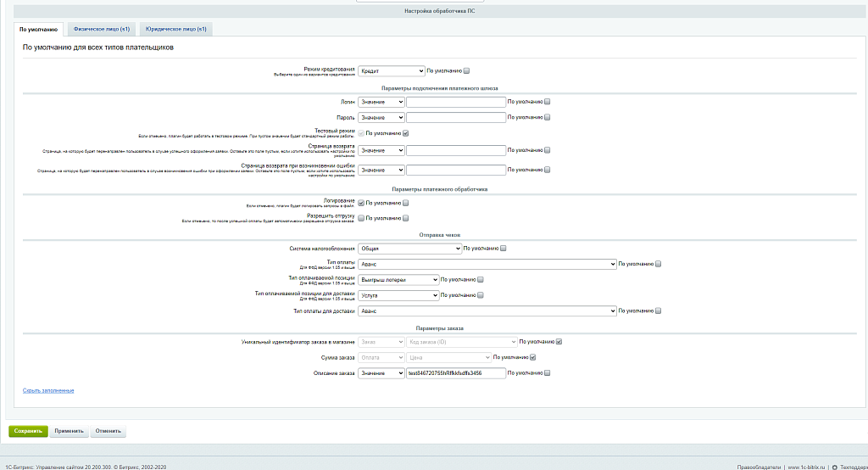Expand the Режим кредитования dropdown
The height and width of the screenshot is (470, 868).
click(391, 71)
